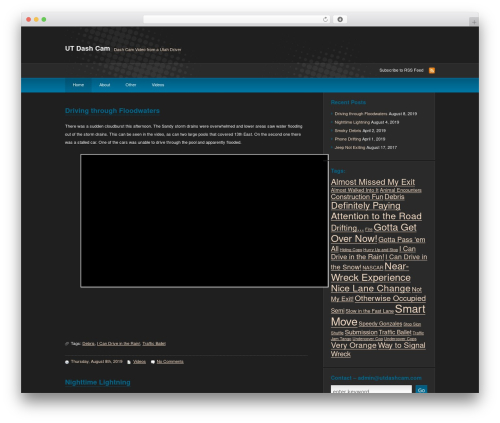Viewport: 500px width, 423px height.
Task: Select tag NASCAR
Action: (x=372, y=268)
